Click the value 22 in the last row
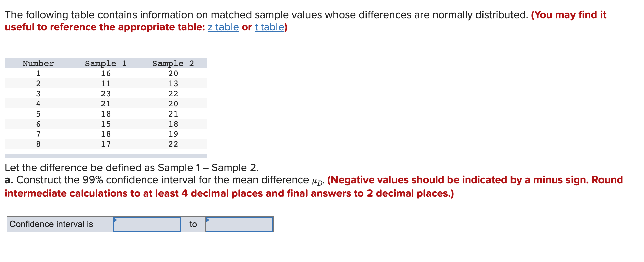This screenshot has width=644, height=262. [173, 144]
